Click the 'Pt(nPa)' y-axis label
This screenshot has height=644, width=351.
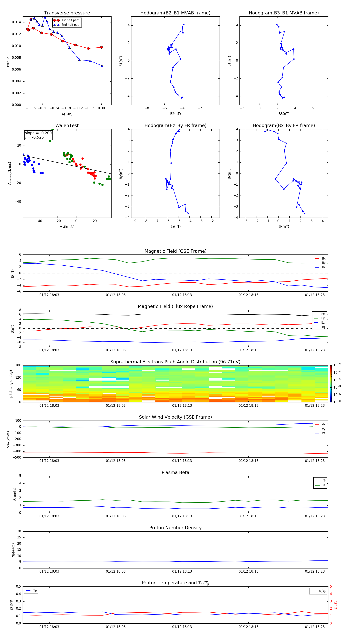[x=8, y=61]
